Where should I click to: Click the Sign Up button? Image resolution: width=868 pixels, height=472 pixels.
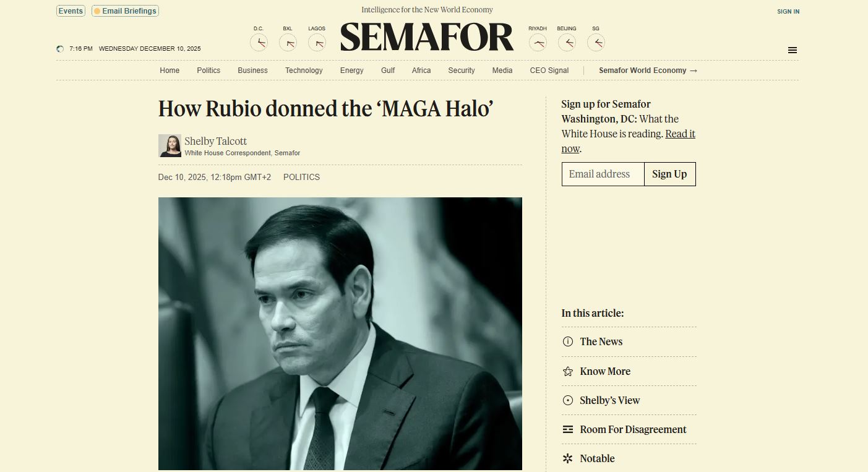coord(669,174)
